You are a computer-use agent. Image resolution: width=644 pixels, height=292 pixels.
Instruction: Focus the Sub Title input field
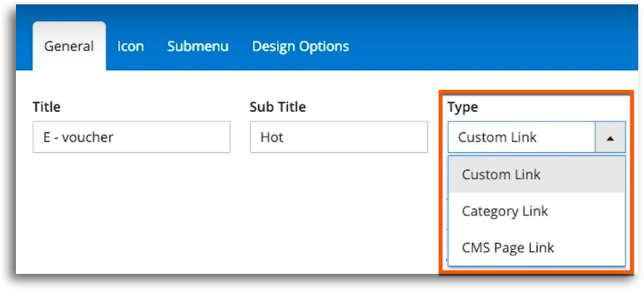pos(339,137)
